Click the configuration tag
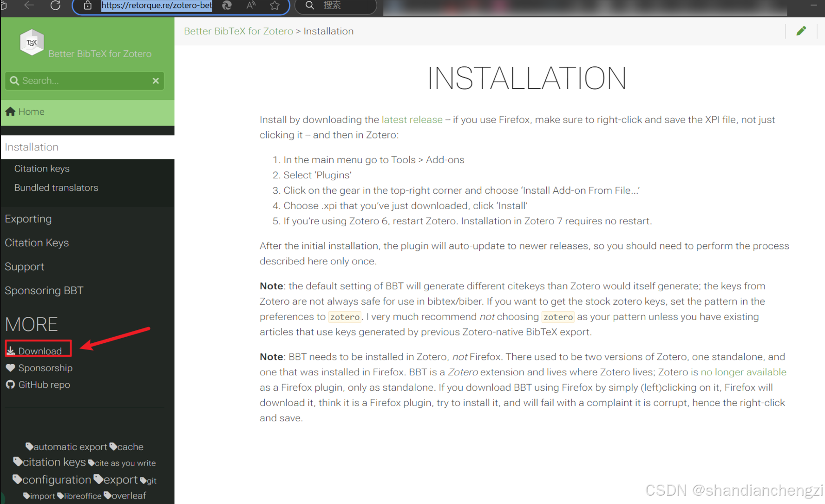825x504 pixels. [x=52, y=480]
